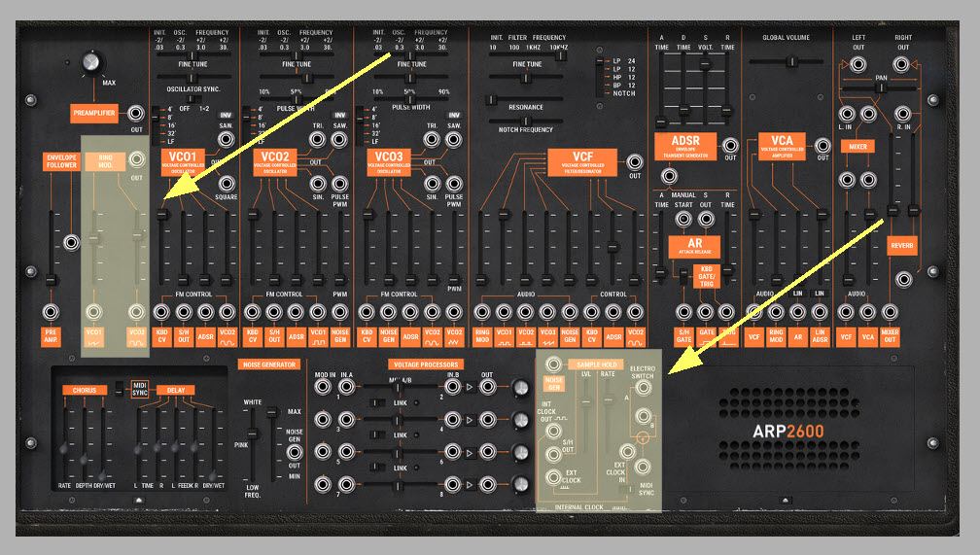
Task: Toggle the Chorus/Delay MIDI SYNC switch
Action: 119,389
